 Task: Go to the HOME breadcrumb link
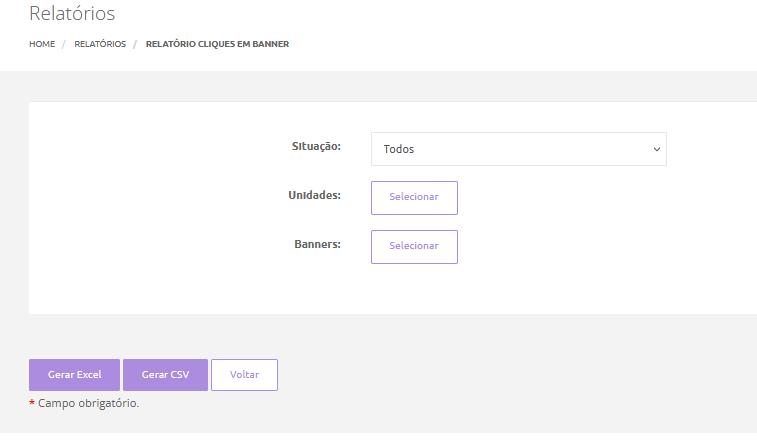pyautogui.click(x=42, y=44)
